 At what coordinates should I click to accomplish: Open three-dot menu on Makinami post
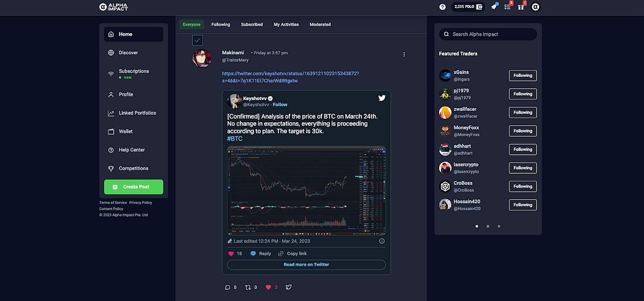coord(404,54)
